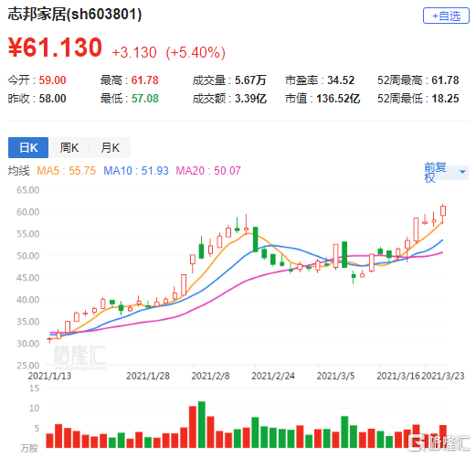Open the 前复权 adjustment dropdown

(x=446, y=172)
